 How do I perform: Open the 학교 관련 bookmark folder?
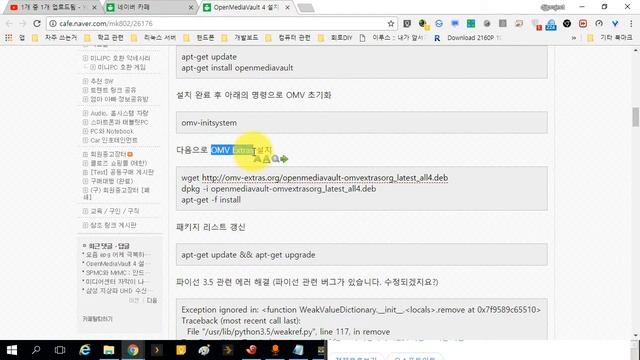click(104, 38)
